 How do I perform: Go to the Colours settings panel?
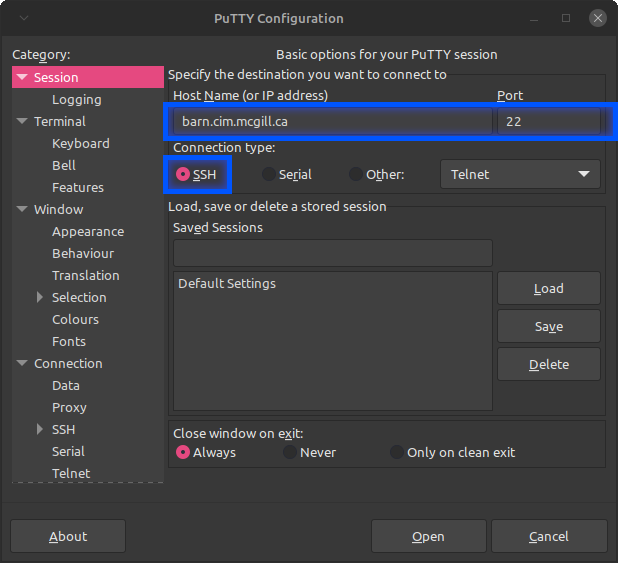point(75,320)
